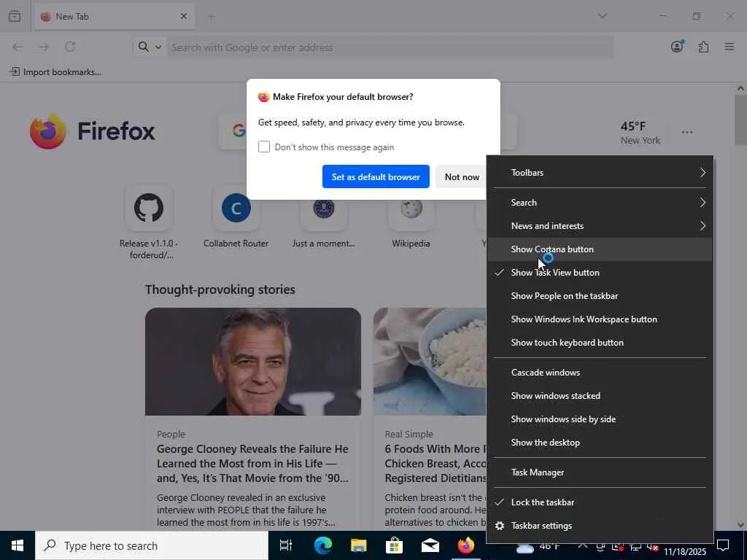Image resolution: width=747 pixels, height=560 pixels.
Task: Click Set as default browser button
Action: click(x=376, y=176)
